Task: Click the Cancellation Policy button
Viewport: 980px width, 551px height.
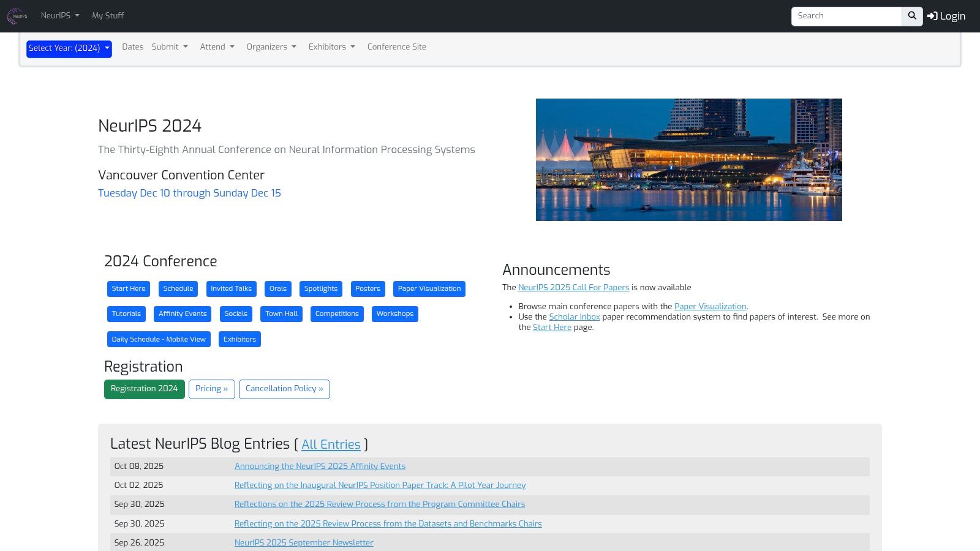Action: tap(284, 389)
